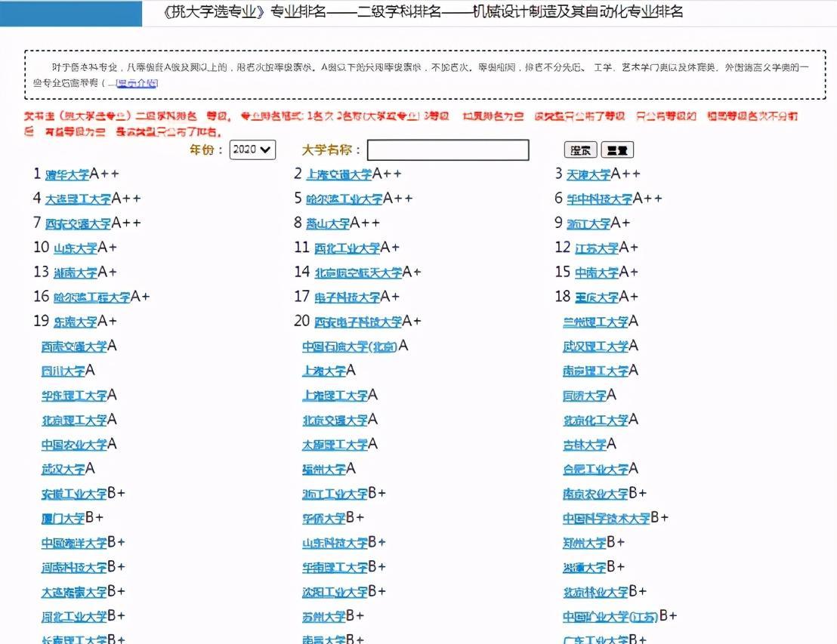This screenshot has width=837, height=644.
Task: Click the 西安电子科技大学 link ranked 20
Action: (358, 322)
